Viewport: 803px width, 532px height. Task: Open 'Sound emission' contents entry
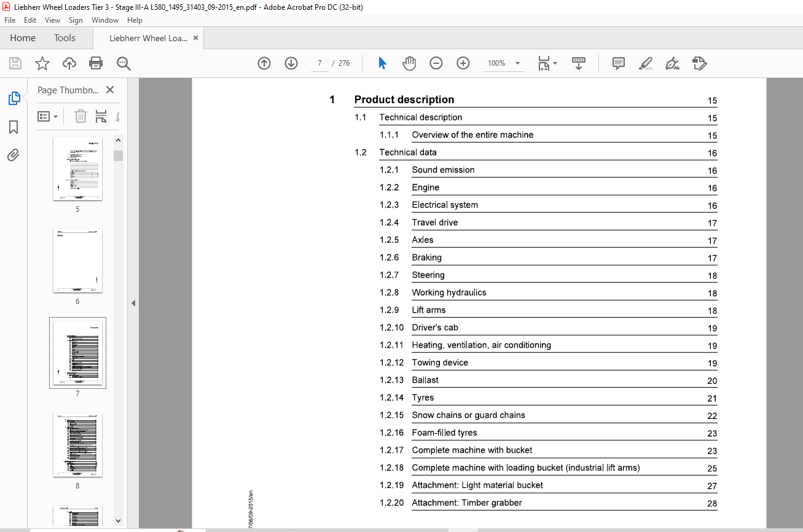pyautogui.click(x=443, y=170)
